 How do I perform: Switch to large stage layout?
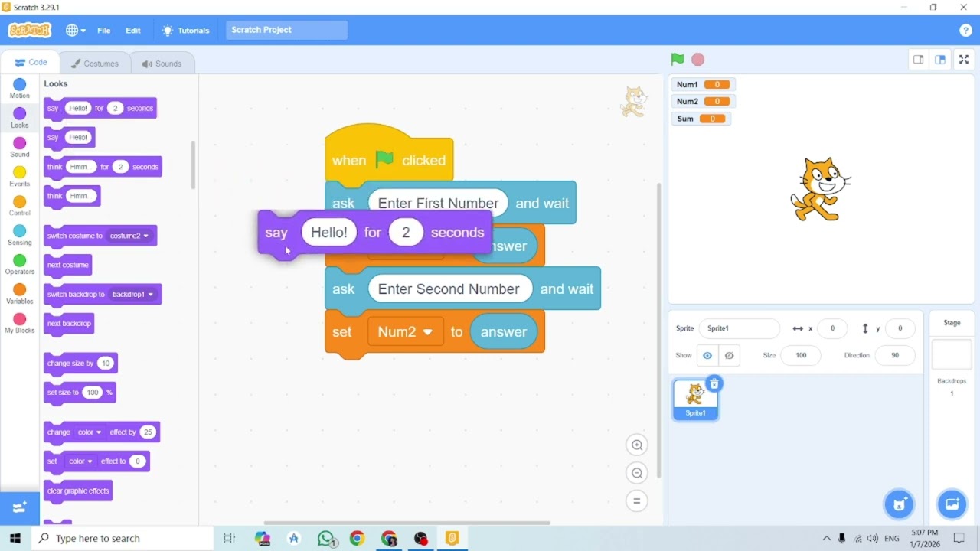941,60
